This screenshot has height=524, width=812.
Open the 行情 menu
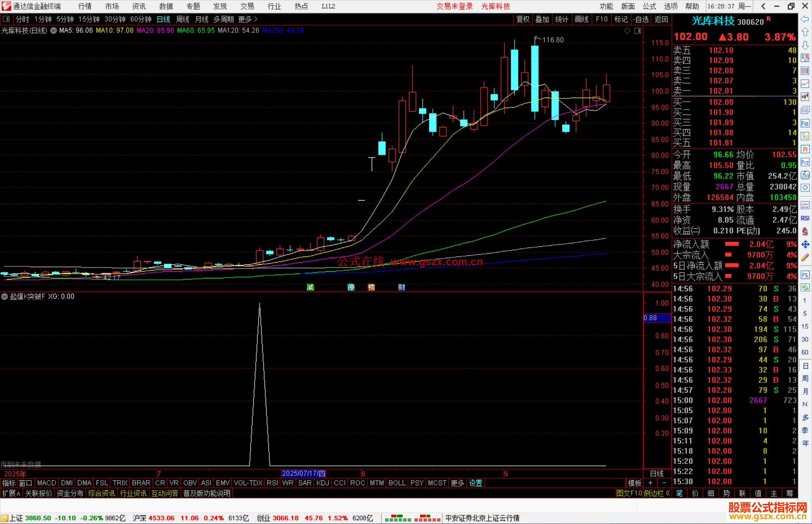(85, 6)
